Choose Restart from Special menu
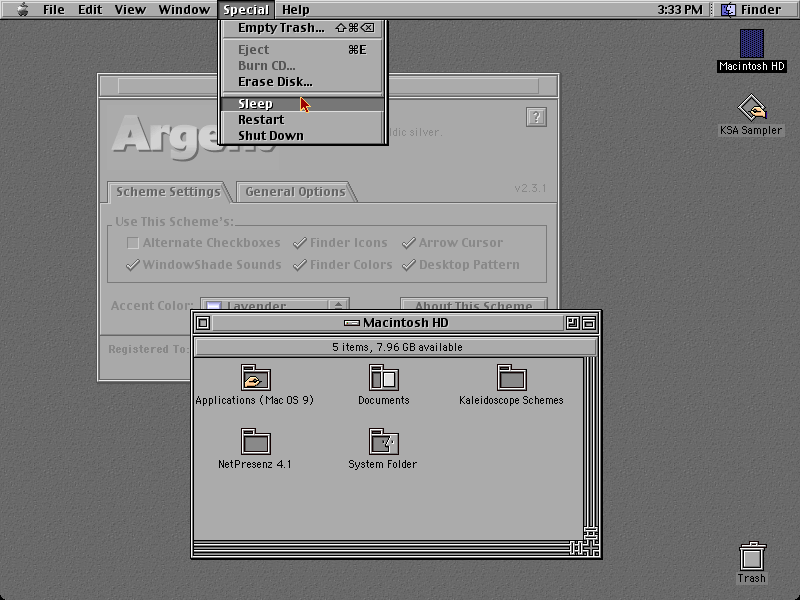The height and width of the screenshot is (600, 800). [303, 119]
